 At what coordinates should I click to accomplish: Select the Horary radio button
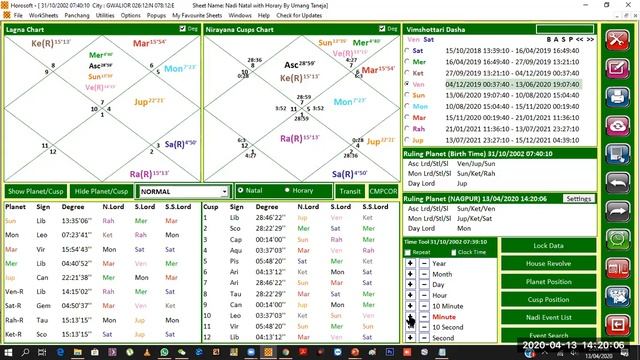pyautogui.click(x=287, y=190)
